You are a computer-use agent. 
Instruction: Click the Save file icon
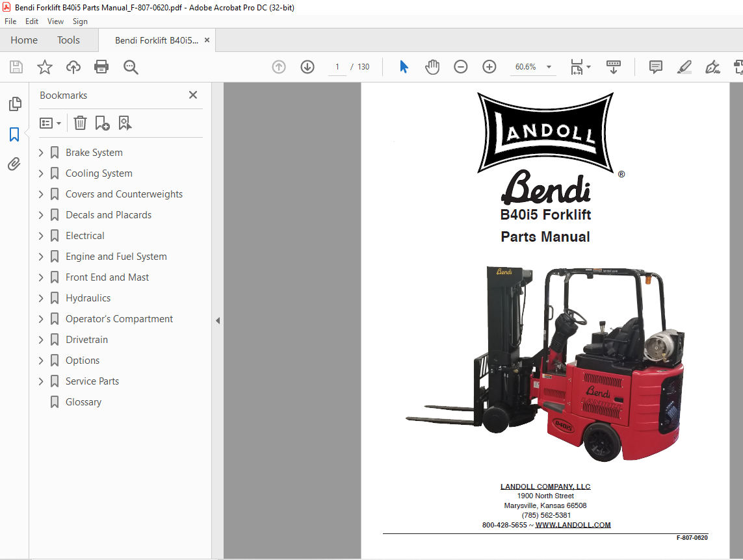16,67
